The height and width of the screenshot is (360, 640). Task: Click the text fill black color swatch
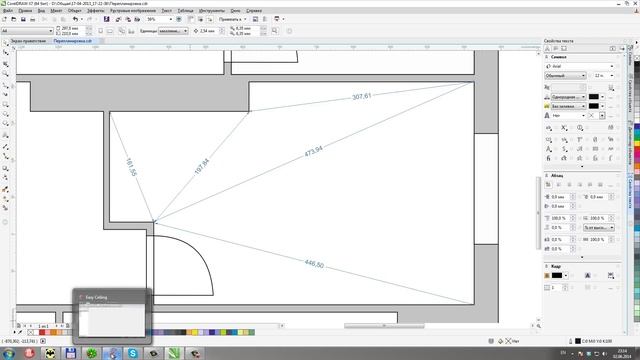click(594, 97)
